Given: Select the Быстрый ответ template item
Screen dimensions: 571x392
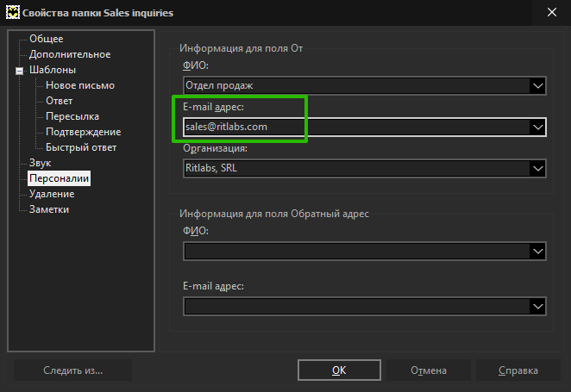Looking at the screenshot, I should point(81,147).
